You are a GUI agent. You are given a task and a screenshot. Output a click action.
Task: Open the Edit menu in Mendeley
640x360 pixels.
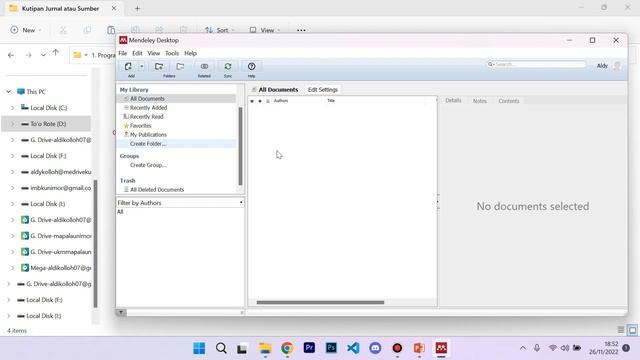[137, 53]
